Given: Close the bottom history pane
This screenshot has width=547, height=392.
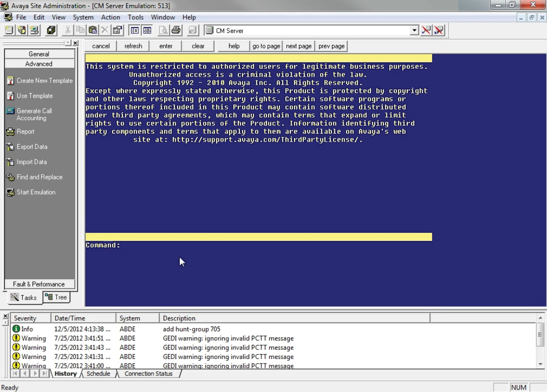Looking at the screenshot, I should coord(5,316).
